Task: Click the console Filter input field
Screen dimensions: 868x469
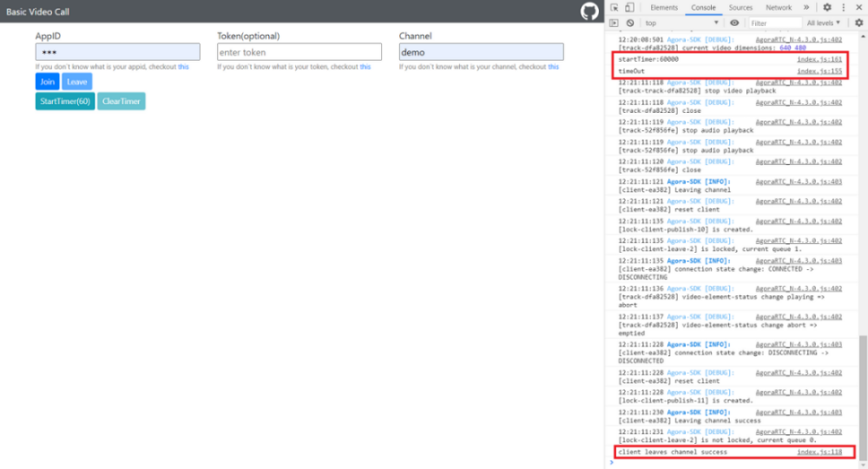Action: click(x=774, y=23)
